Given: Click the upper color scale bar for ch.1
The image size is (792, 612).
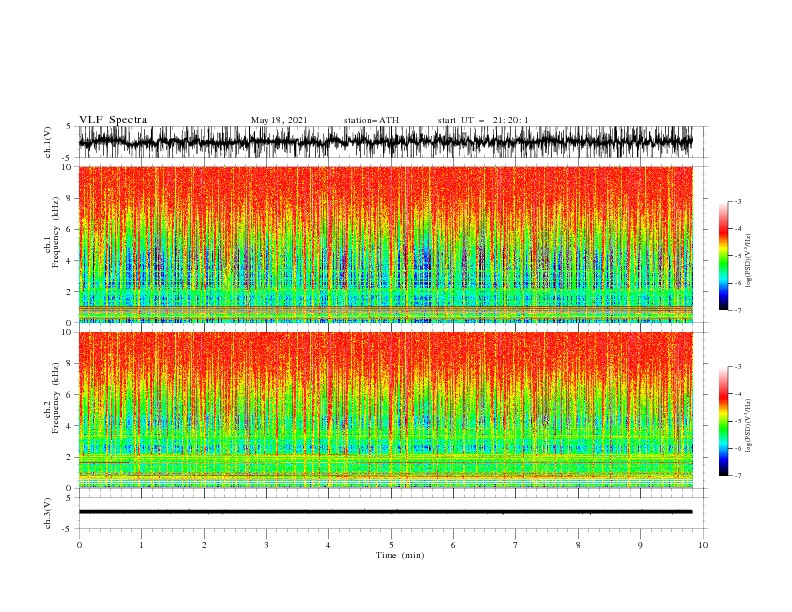Looking at the screenshot, I should pyautogui.click(x=724, y=256).
